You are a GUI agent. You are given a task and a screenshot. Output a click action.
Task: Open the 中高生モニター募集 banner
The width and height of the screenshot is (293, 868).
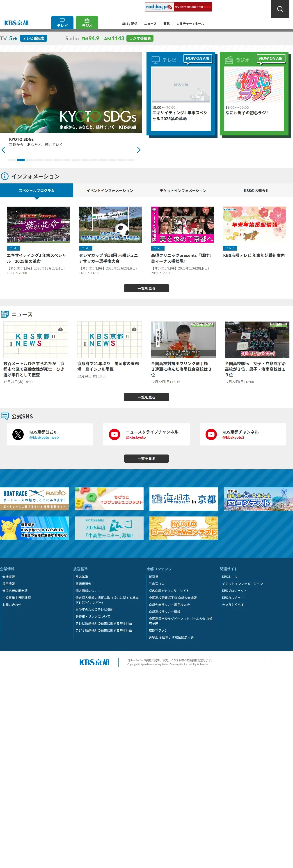coord(109,528)
